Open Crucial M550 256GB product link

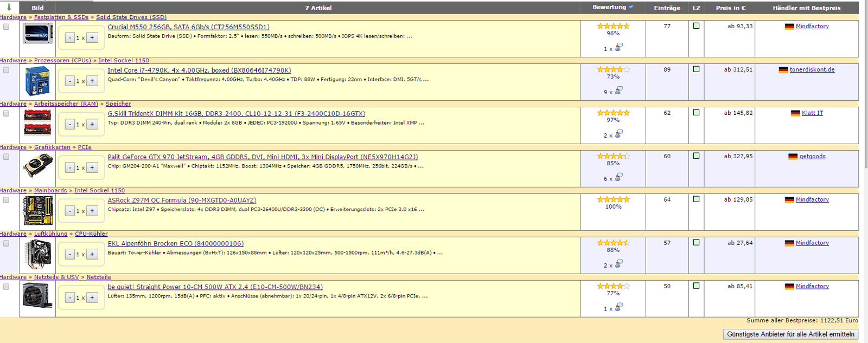pyautogui.click(x=188, y=27)
